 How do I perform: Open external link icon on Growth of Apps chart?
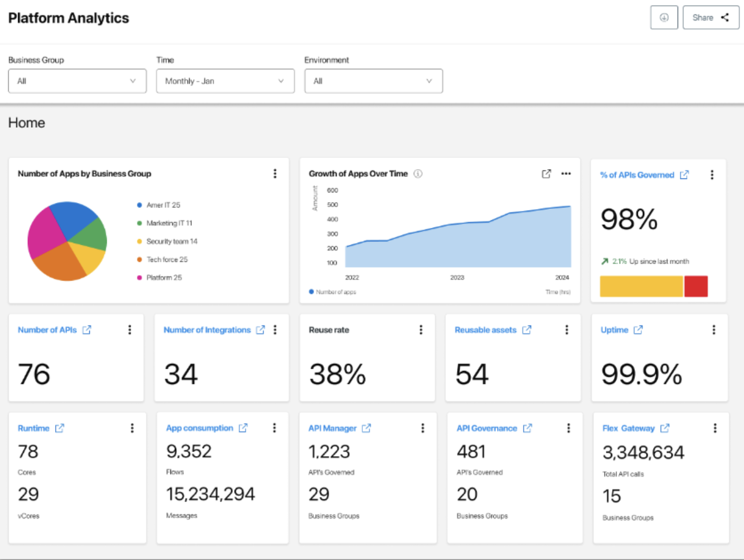[546, 174]
